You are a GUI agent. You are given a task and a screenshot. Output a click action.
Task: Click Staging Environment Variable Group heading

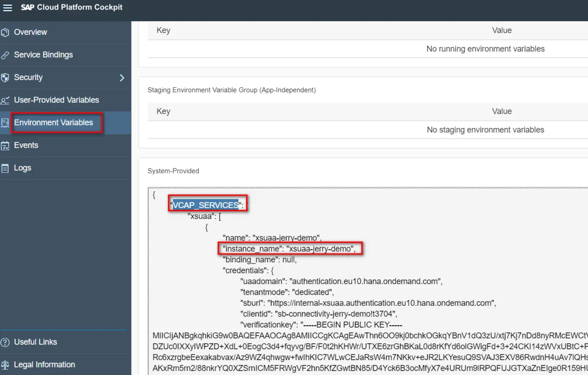pyautogui.click(x=231, y=90)
